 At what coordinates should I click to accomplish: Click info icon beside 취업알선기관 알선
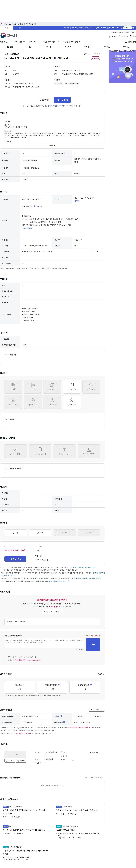click(59, 685)
